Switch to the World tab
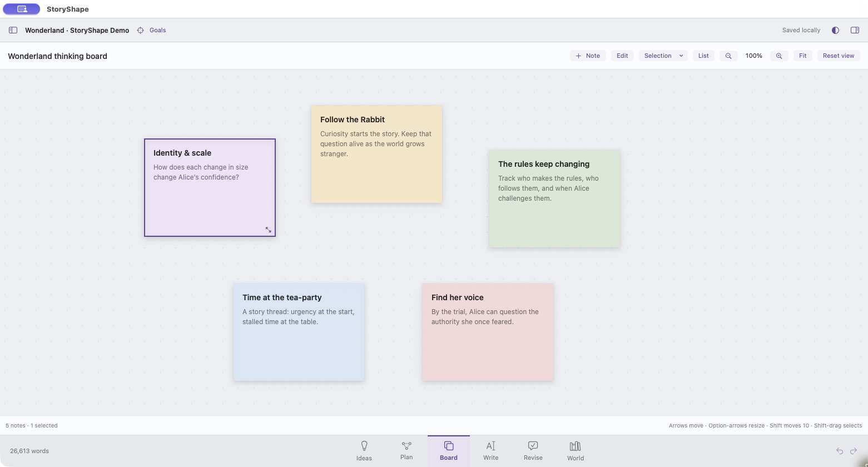The width and height of the screenshot is (868, 467). click(x=576, y=451)
